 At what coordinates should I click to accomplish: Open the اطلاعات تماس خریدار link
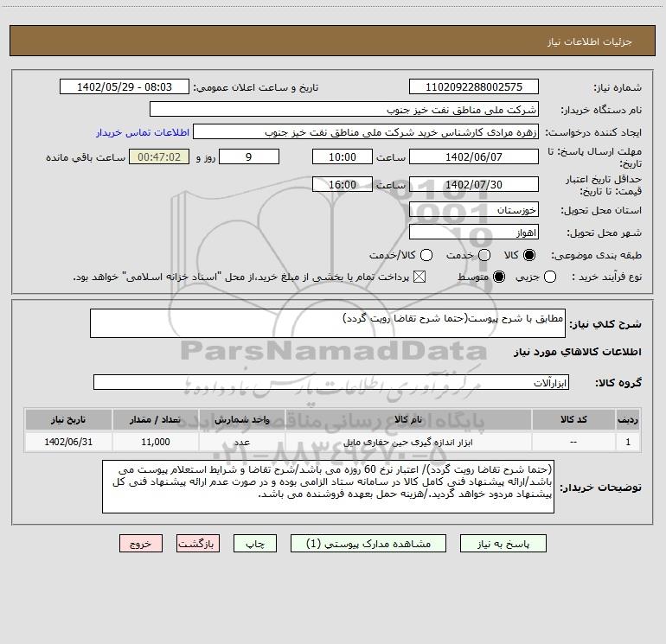[143, 132]
